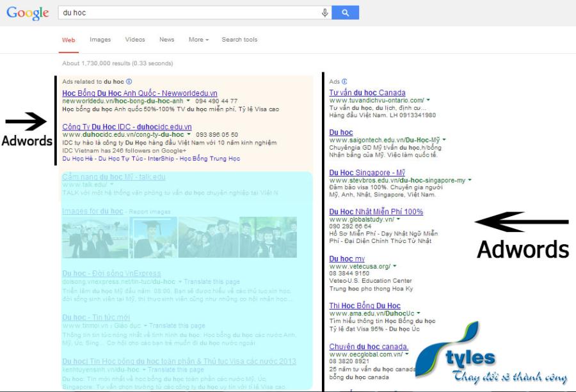Switch to the Images tab

[100, 40]
